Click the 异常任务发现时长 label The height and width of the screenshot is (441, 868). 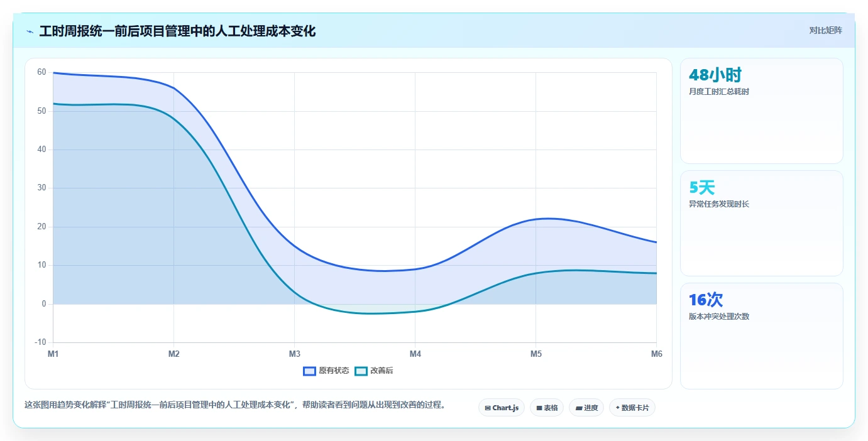pyautogui.click(x=719, y=204)
